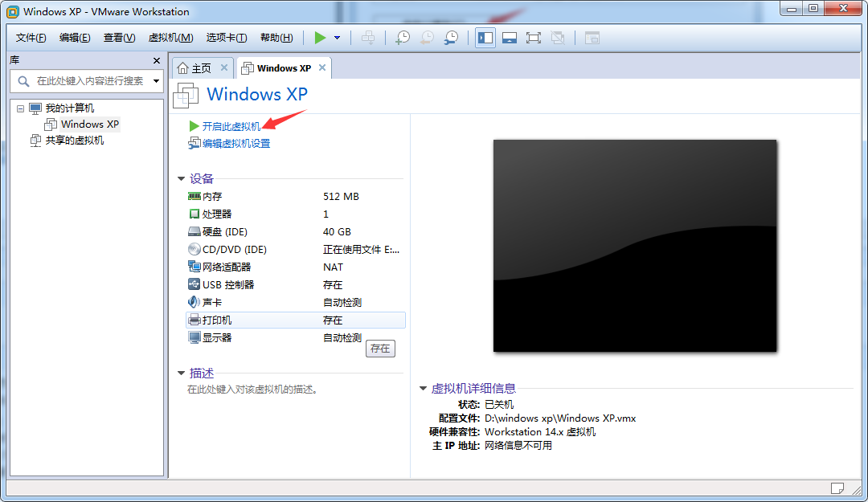Image resolution: width=868 pixels, height=502 pixels.
Task: Click the black VM screen preview
Action: (x=635, y=246)
